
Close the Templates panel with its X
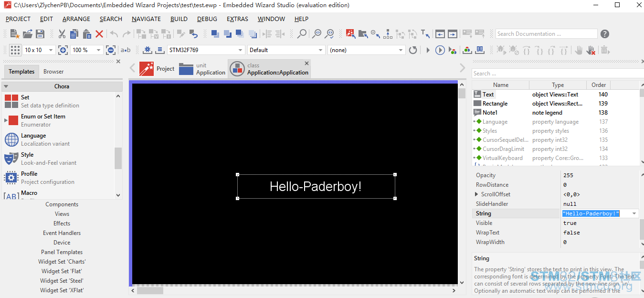118,62
